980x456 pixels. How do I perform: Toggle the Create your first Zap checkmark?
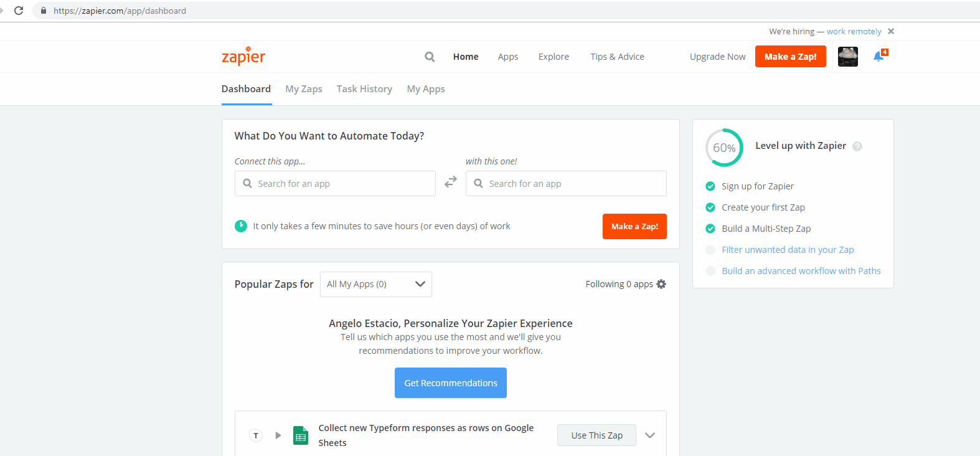click(710, 207)
